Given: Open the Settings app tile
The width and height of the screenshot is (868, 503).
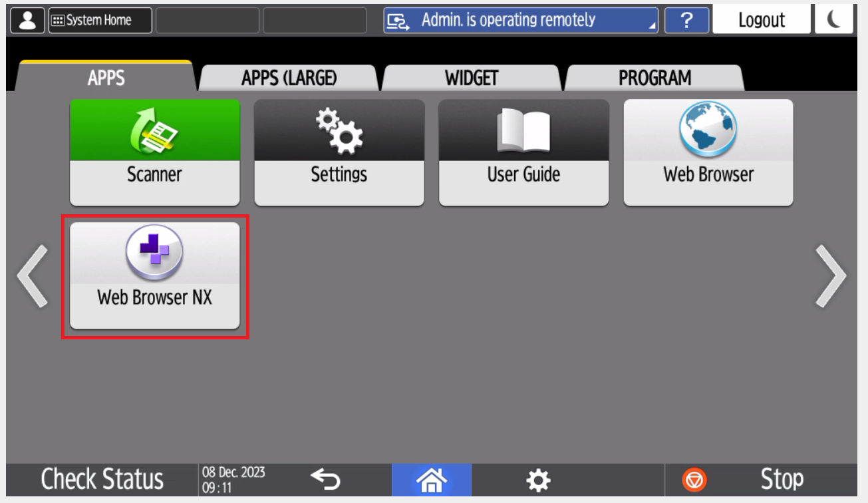Looking at the screenshot, I should (339, 152).
